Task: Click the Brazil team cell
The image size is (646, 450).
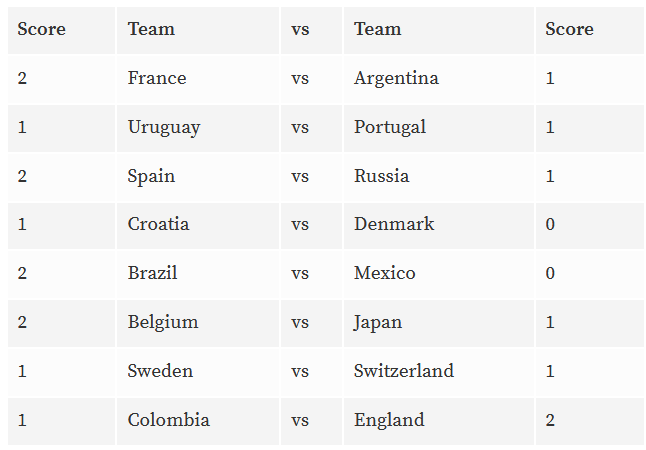Action: tap(198, 274)
